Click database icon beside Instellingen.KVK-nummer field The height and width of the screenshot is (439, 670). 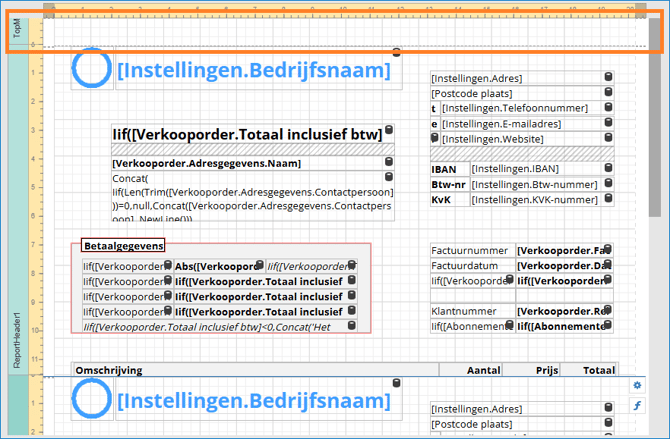pos(608,199)
